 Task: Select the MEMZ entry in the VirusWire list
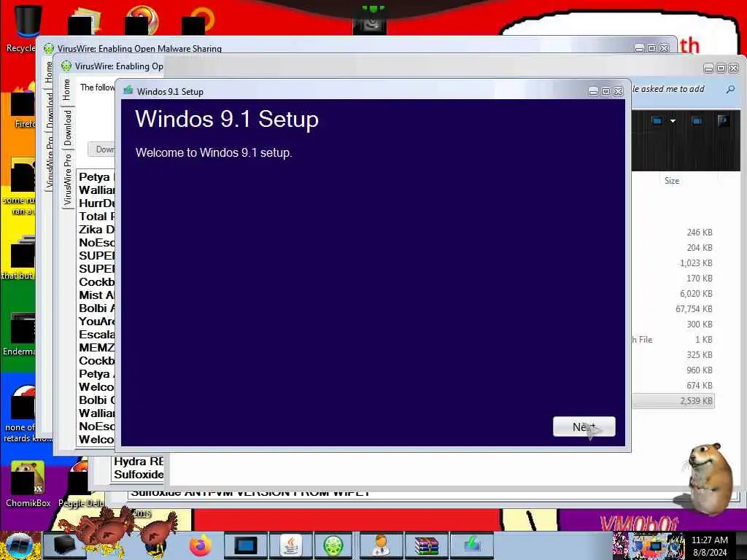(97, 348)
